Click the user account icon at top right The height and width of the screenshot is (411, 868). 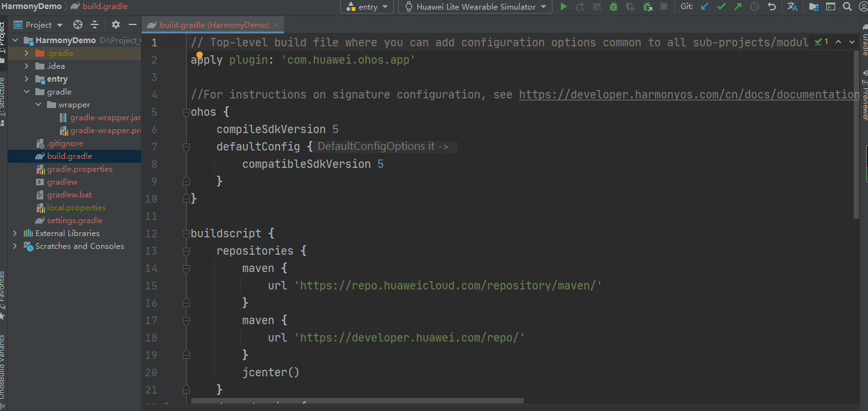coord(863,7)
